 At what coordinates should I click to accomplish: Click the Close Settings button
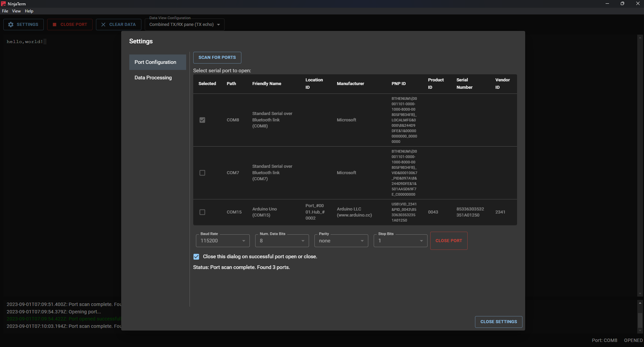(x=499, y=322)
